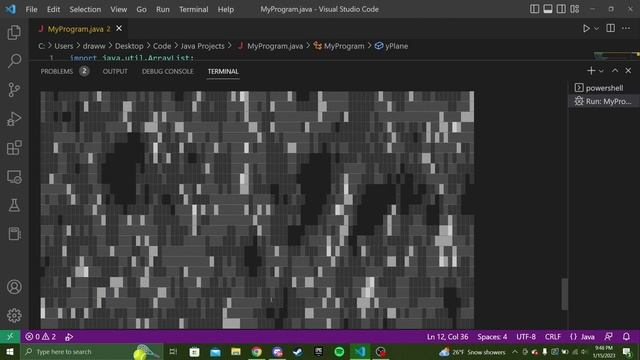Image resolution: width=640 pixels, height=360 pixels.
Task: Select the powershell terminal entry
Action: tap(604, 88)
